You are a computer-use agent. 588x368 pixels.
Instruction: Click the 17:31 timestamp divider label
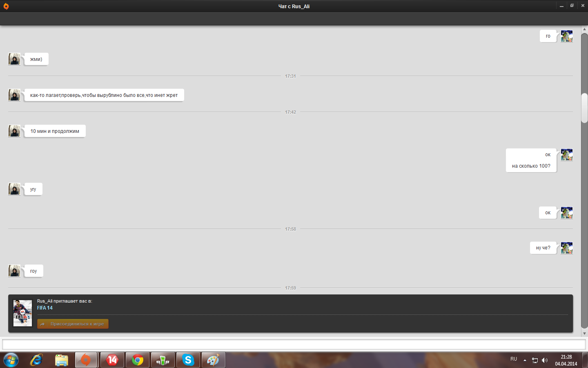tap(290, 76)
